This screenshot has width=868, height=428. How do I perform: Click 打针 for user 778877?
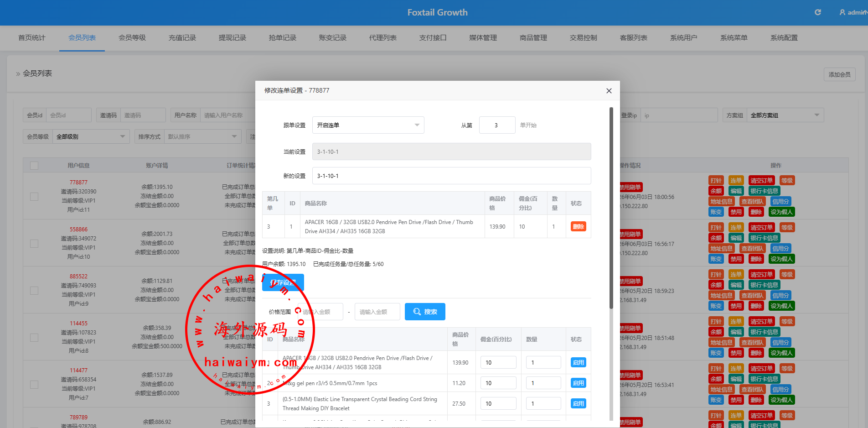(716, 181)
